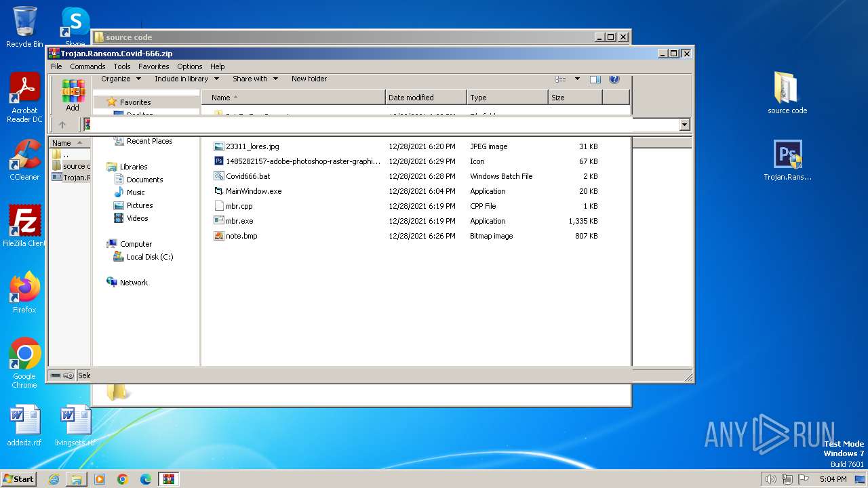Open the source code desktop folder
The height and width of the screenshot is (488, 868).
pyautogui.click(x=787, y=93)
